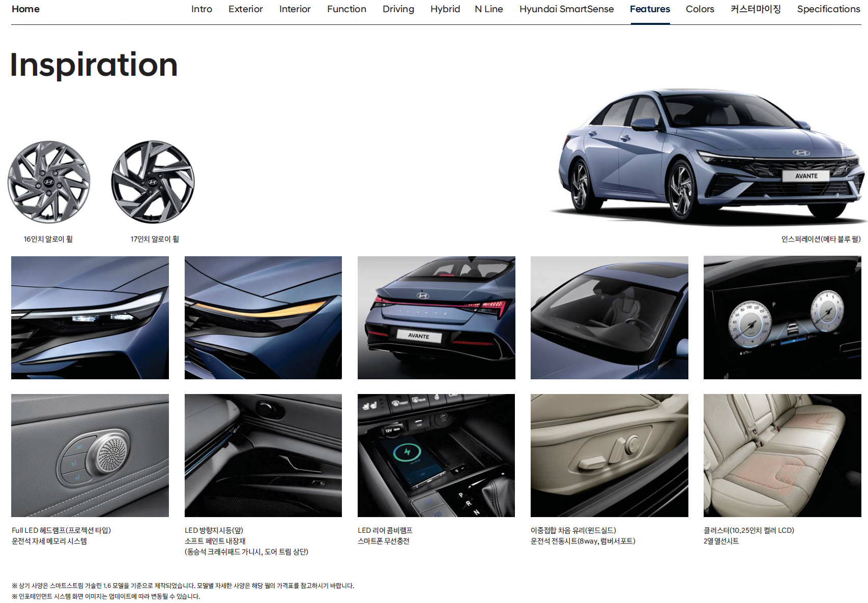Screen dimensions: 868x603
Task: Click '2열 열선시트' text
Action: coord(721,541)
